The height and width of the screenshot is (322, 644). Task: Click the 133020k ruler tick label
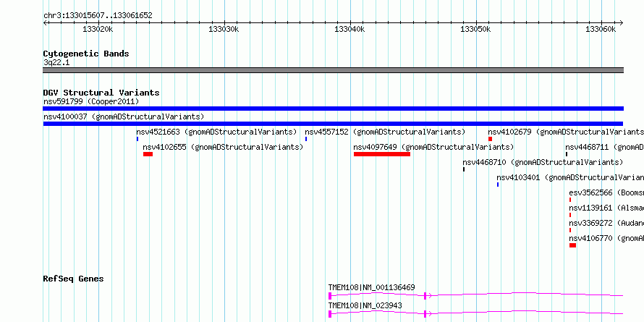(98, 29)
